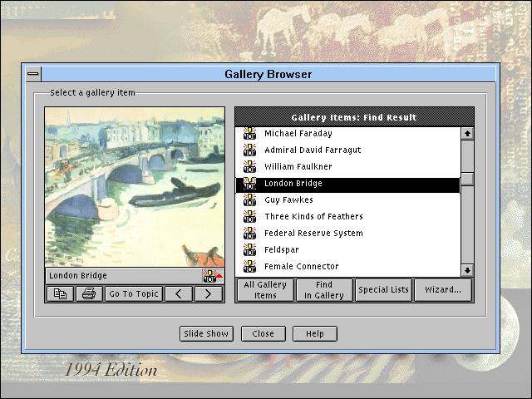Click camera icon beside Michael Faraday
Viewport: 532px width, 399px height.
click(x=249, y=133)
